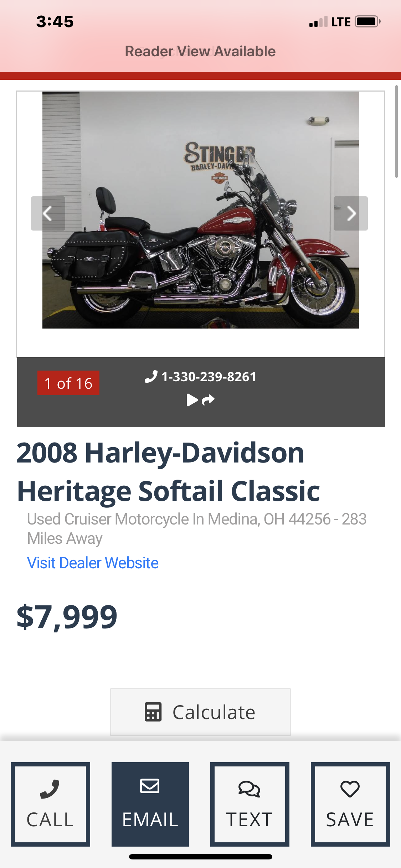Screen dimensions: 401x868
Task: Tap Reader View Available banner
Action: point(200,51)
